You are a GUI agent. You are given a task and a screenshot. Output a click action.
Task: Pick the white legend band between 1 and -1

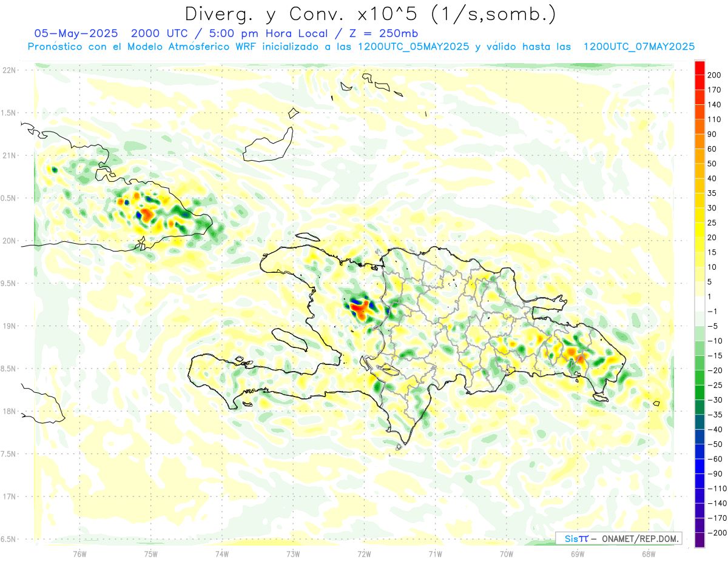click(699, 304)
